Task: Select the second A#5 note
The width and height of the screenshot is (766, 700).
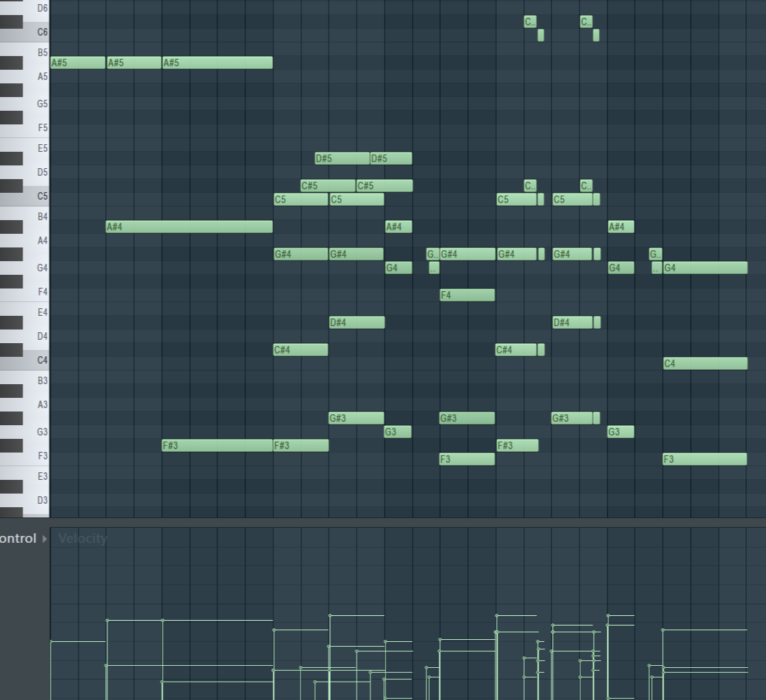Action: [134, 63]
